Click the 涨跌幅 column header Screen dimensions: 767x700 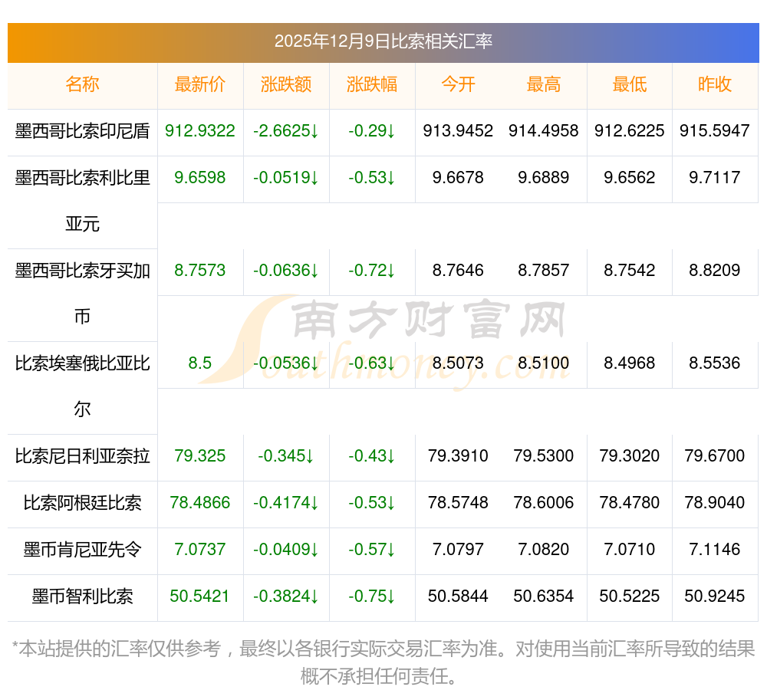(x=371, y=85)
